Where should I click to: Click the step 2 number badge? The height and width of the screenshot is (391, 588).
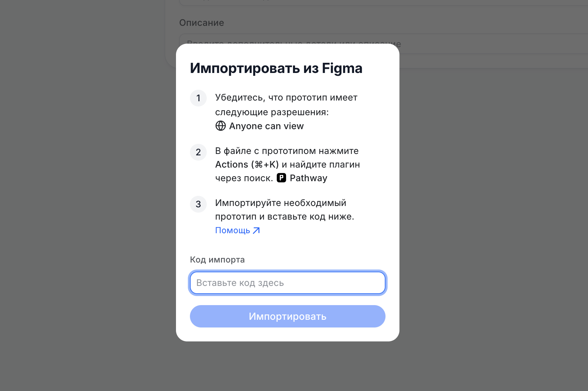[198, 152]
